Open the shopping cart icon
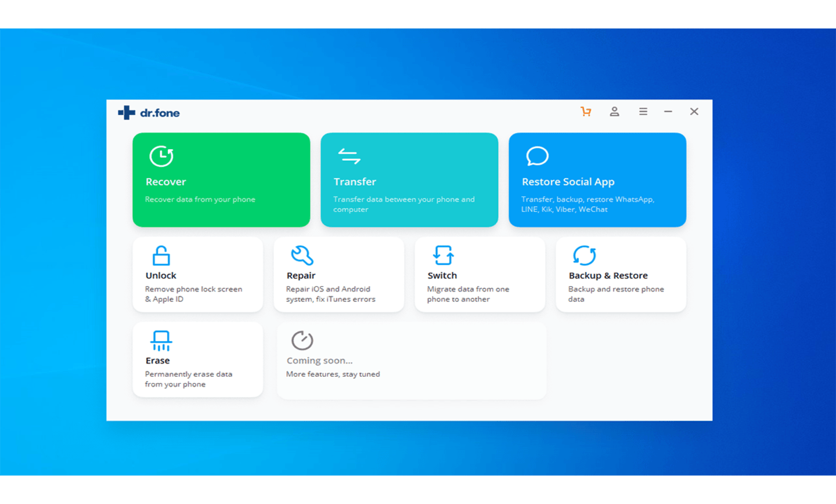 pyautogui.click(x=586, y=111)
